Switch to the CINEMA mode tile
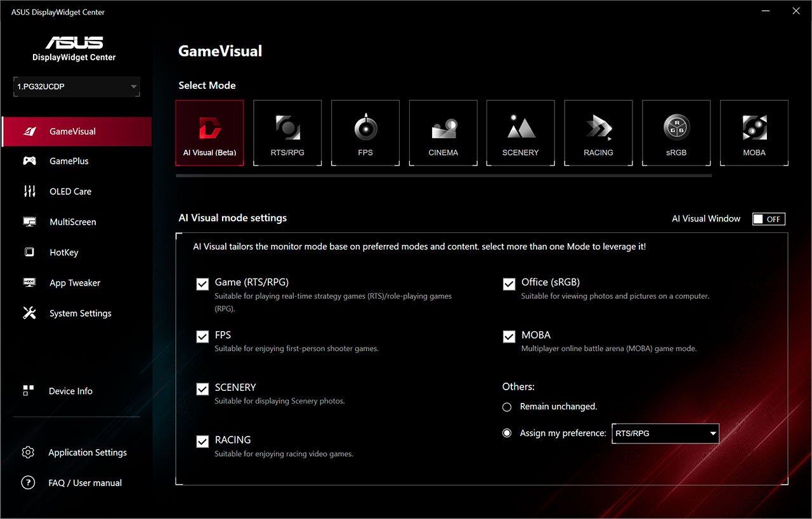The height and width of the screenshot is (519, 812). (x=443, y=133)
